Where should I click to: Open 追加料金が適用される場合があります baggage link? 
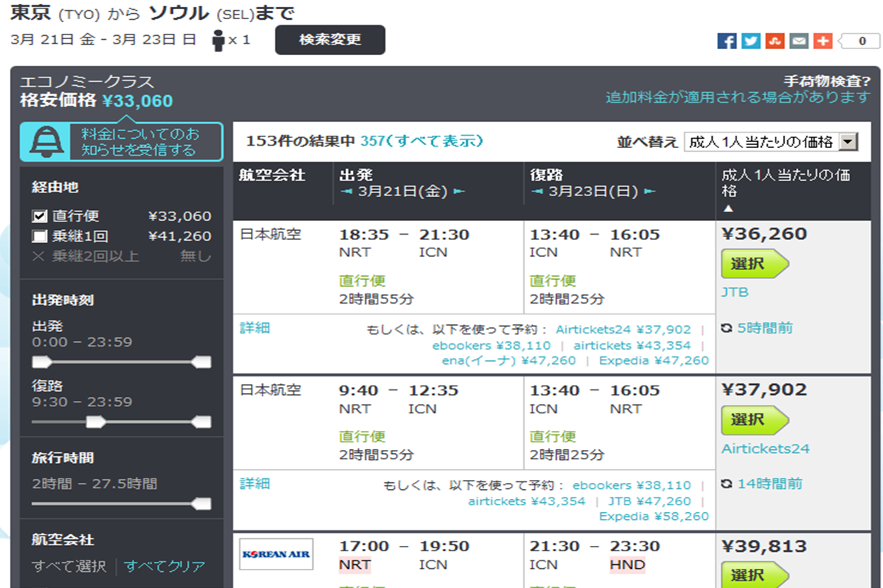pos(738,97)
